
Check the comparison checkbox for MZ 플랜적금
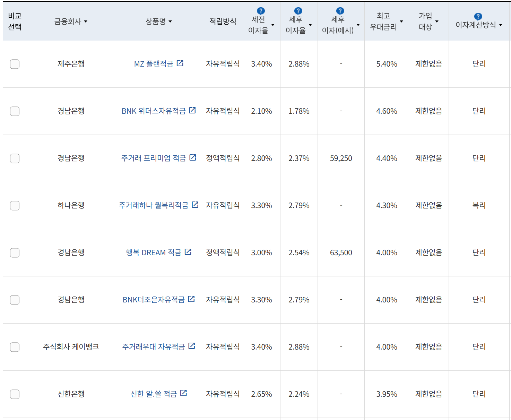15,64
